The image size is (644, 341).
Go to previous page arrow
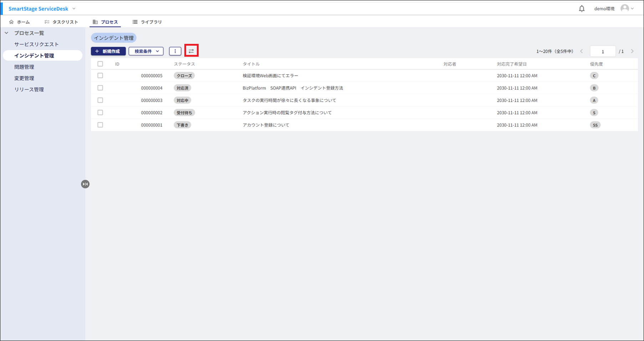(x=582, y=51)
